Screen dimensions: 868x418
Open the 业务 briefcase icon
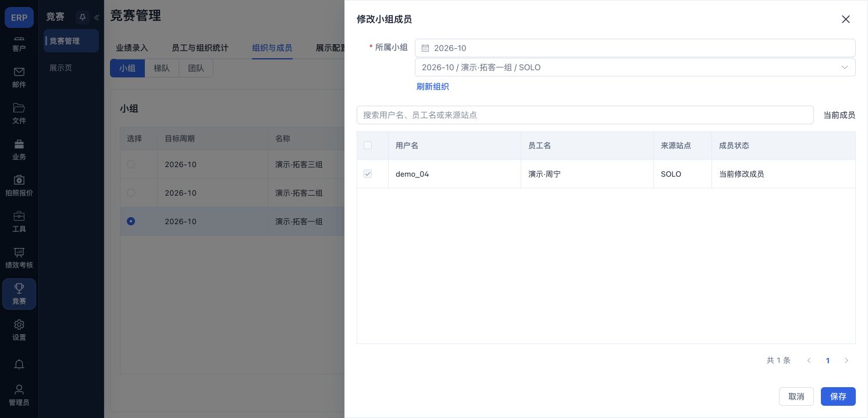(x=19, y=150)
